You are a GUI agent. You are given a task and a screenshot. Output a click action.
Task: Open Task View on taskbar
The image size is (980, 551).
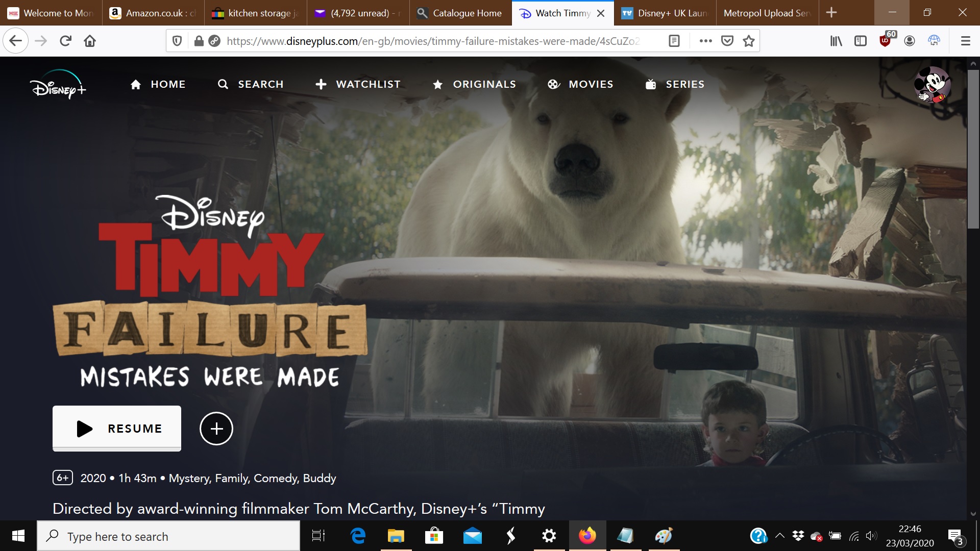(x=318, y=536)
